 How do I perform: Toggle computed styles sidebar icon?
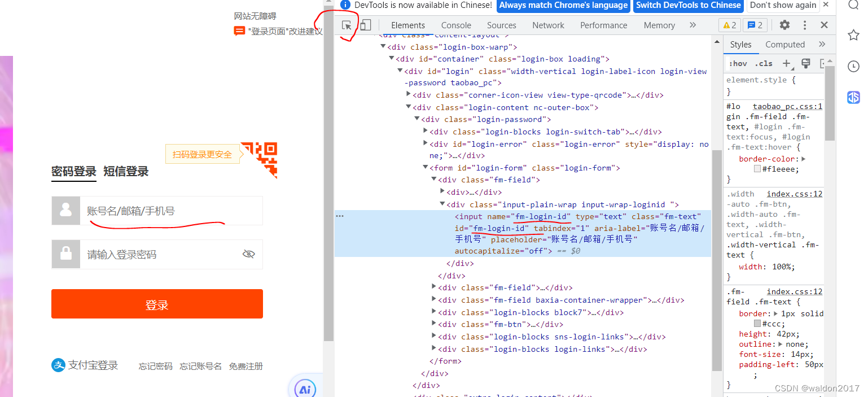[823, 63]
